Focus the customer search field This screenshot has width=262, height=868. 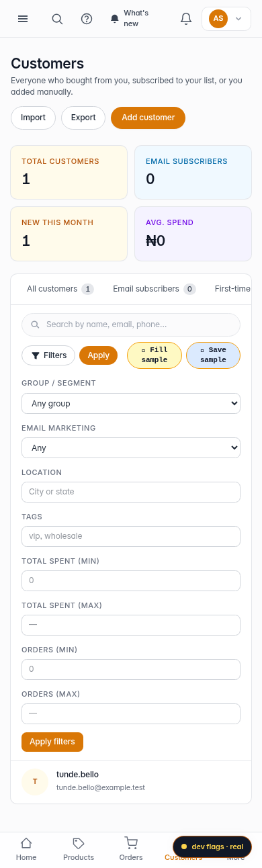[131, 324]
